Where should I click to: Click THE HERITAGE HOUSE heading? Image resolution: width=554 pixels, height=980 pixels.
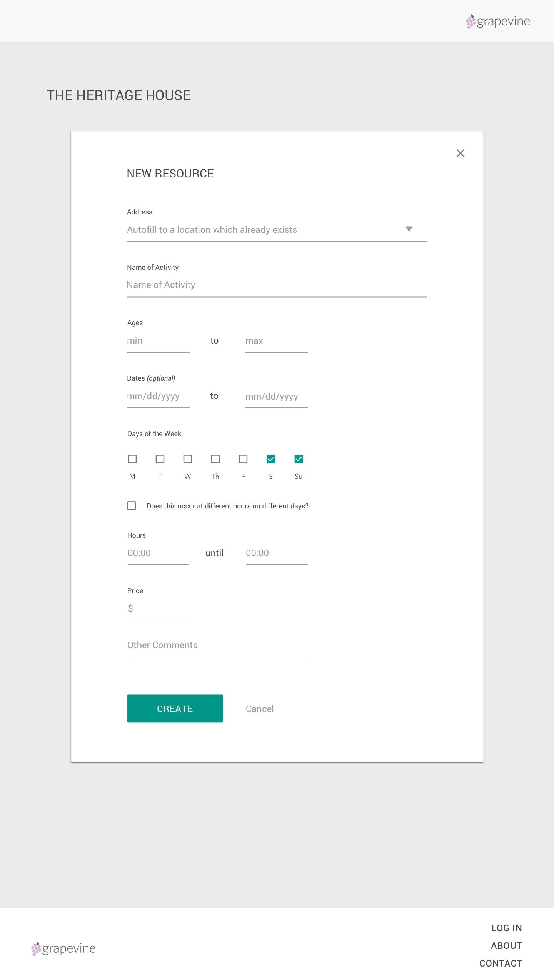(x=118, y=95)
